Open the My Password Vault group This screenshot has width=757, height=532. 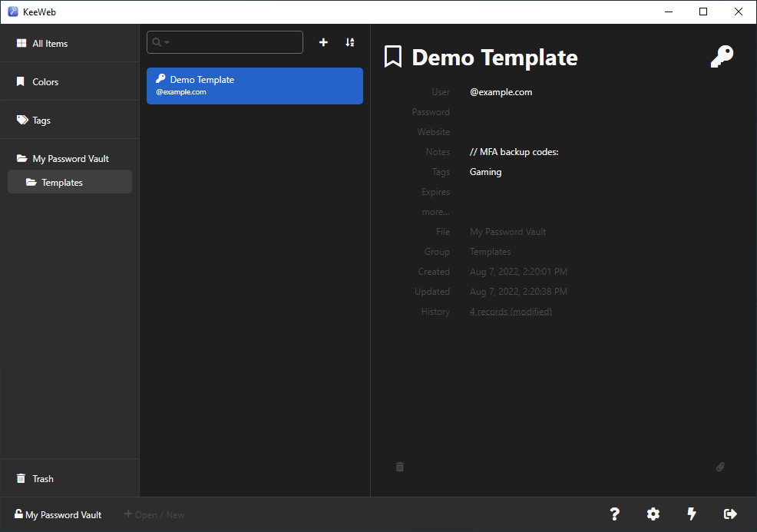pos(70,158)
